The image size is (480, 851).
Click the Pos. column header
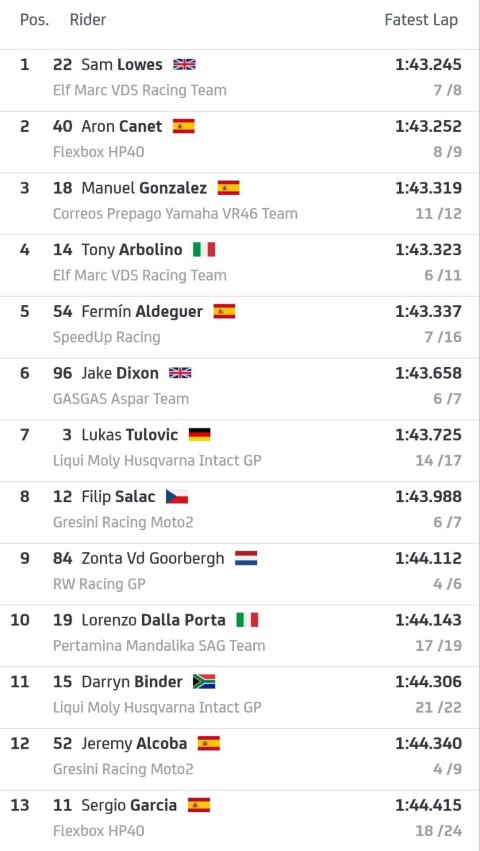click(34, 20)
